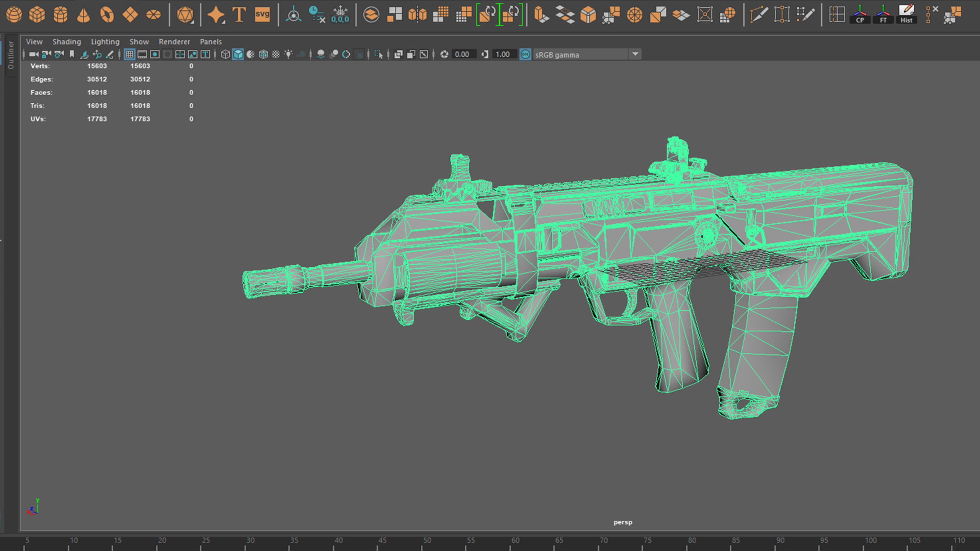The image size is (980, 551).
Task: Click the exposure value field showing 0.00
Action: pos(463,54)
